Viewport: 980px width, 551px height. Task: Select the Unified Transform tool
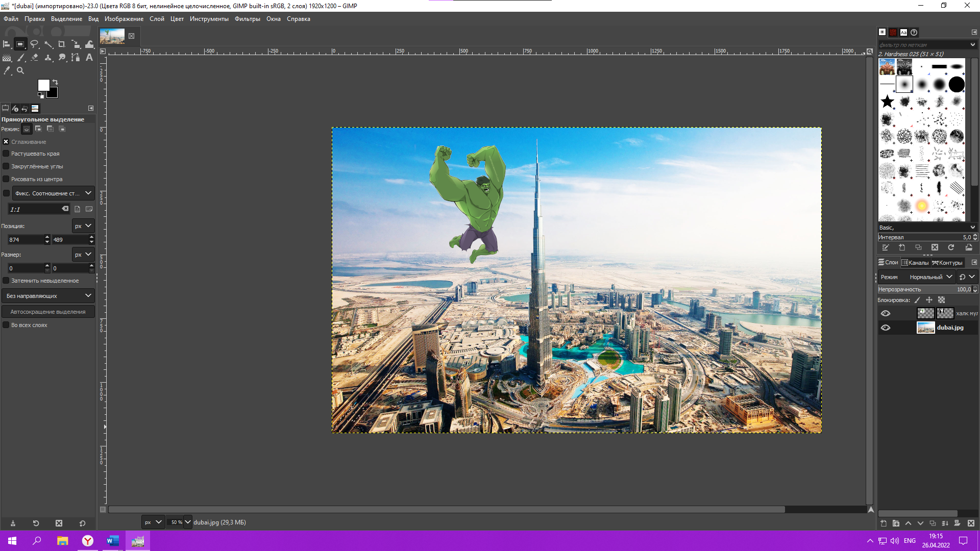pos(76,44)
